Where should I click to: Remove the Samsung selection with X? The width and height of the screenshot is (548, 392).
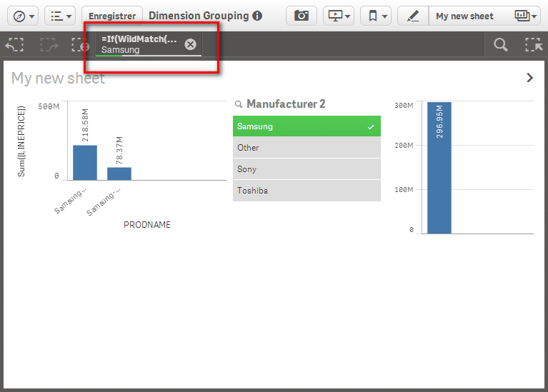pyautogui.click(x=191, y=44)
